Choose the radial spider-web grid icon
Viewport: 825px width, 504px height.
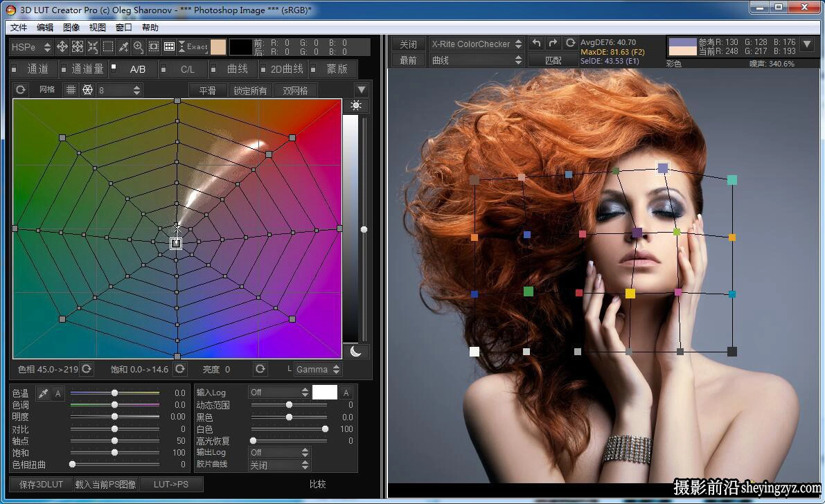[87, 90]
